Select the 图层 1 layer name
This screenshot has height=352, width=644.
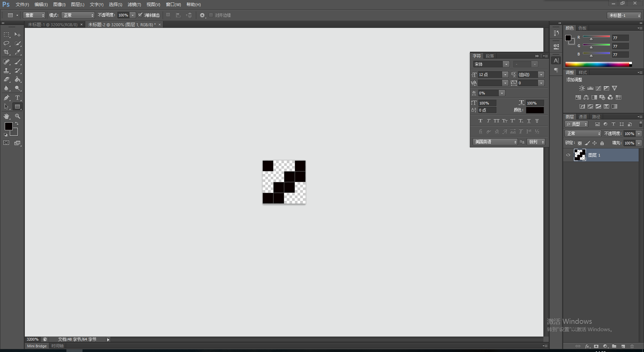(594, 155)
